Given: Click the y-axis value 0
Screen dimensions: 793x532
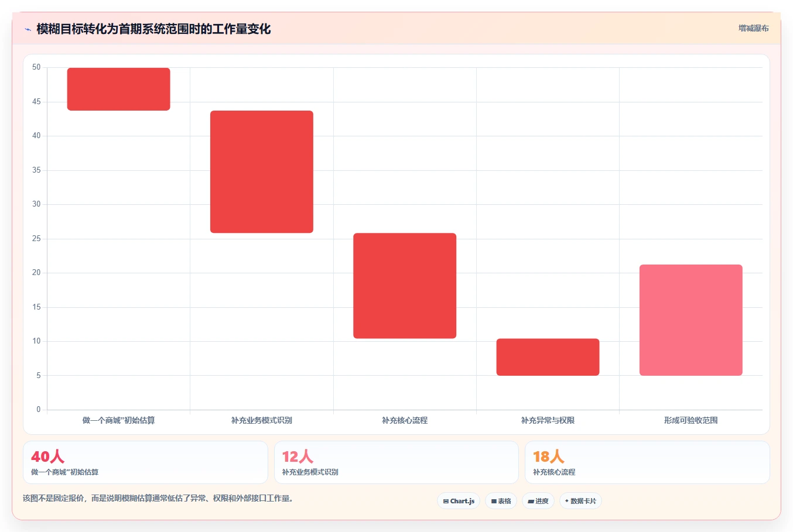Looking at the screenshot, I should pyautogui.click(x=39, y=410).
